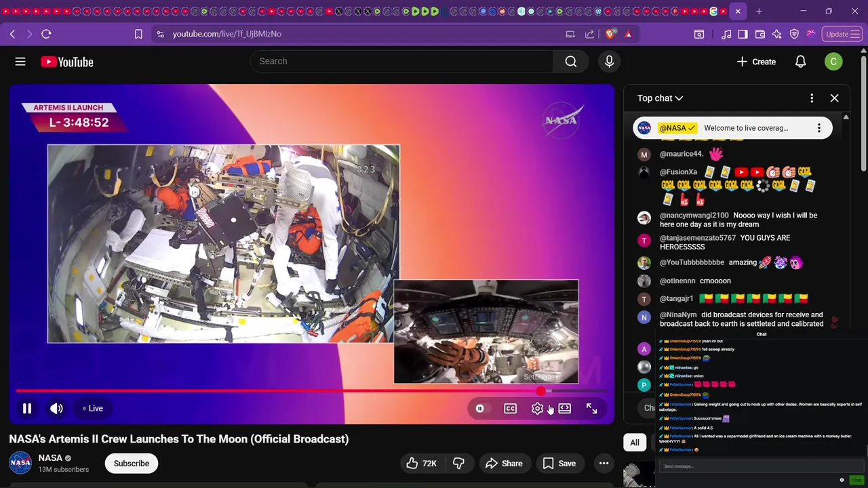
Task: Open NASA channel name link
Action: (50, 458)
